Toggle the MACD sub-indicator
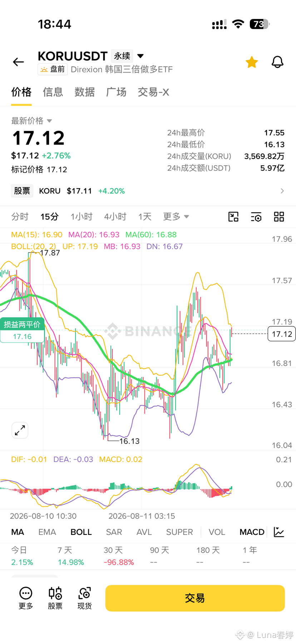 pyautogui.click(x=252, y=532)
